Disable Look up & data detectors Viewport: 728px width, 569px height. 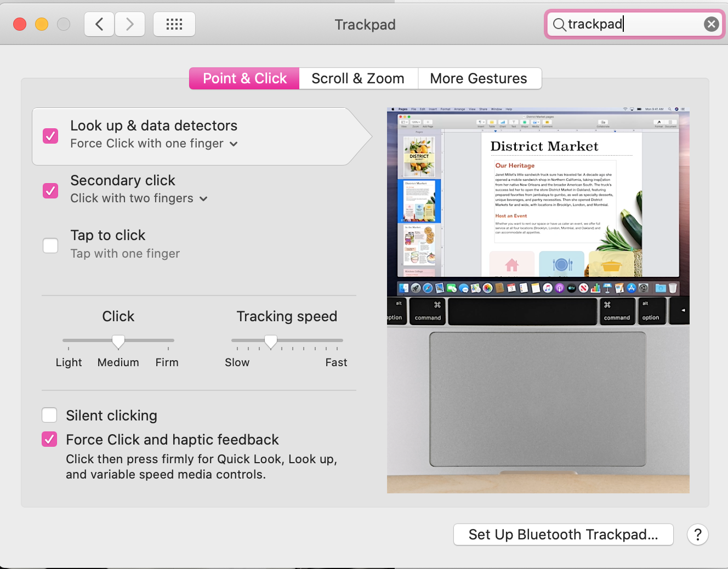click(50, 136)
